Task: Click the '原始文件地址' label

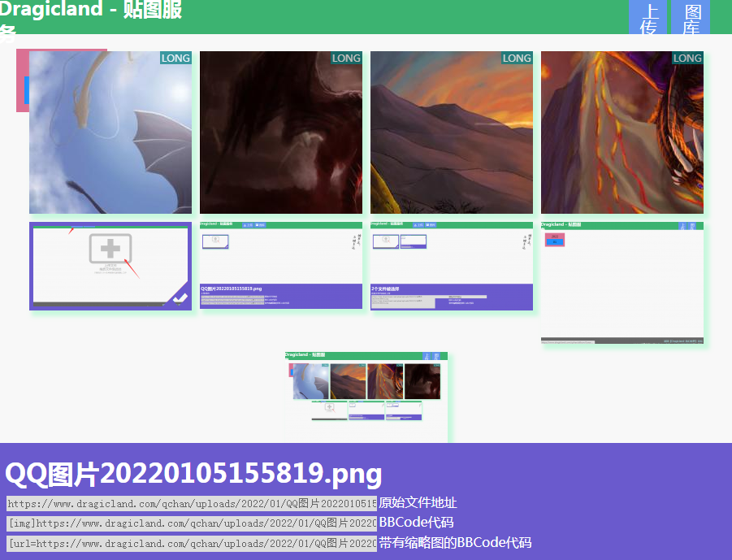Action: point(418,502)
